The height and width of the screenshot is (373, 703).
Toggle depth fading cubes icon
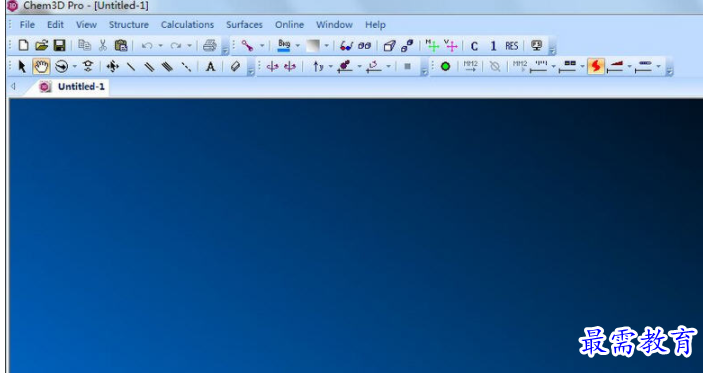pyautogui.click(x=407, y=45)
